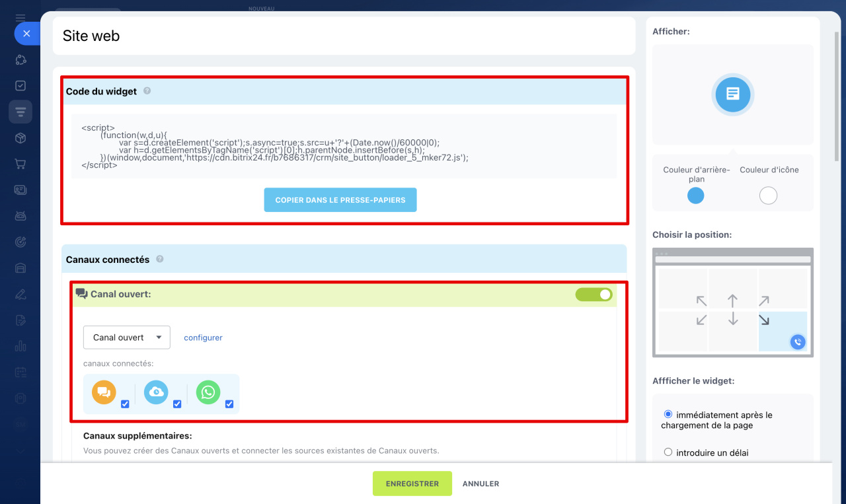The height and width of the screenshot is (504, 846).
Task: Select 'immédiatement après le chargement' radio
Action: [x=668, y=414]
